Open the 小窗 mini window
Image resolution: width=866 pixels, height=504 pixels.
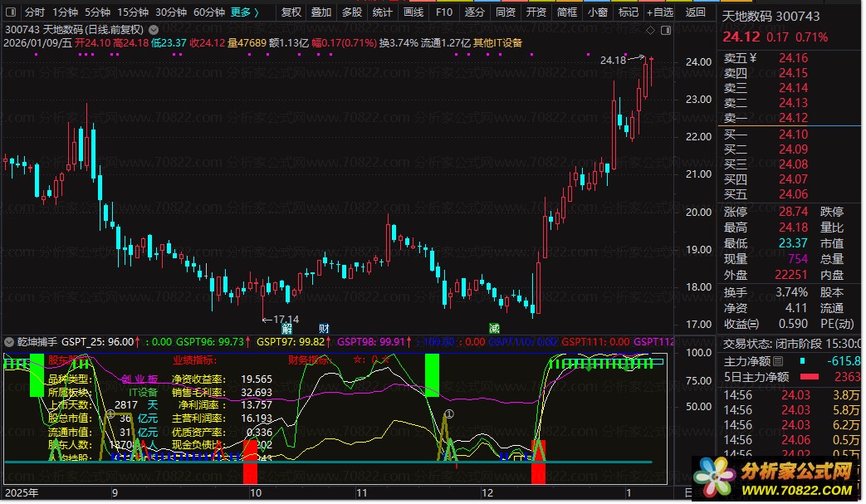[598, 12]
